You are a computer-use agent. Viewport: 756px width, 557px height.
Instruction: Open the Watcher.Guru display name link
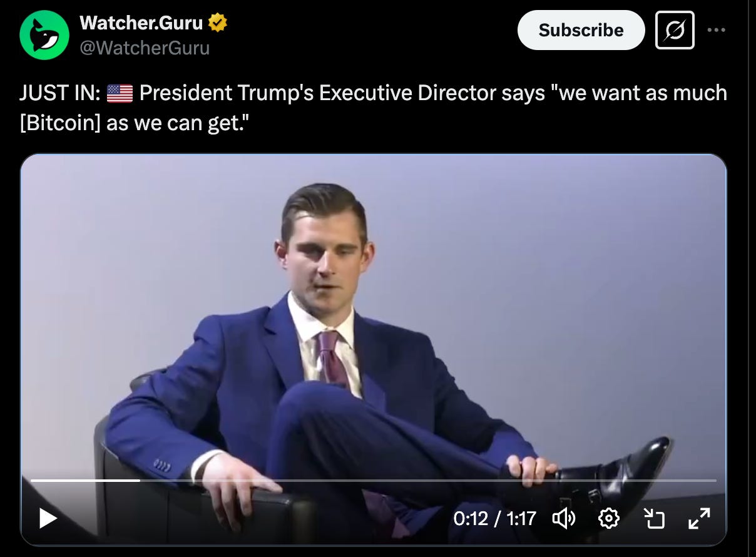[x=141, y=24]
